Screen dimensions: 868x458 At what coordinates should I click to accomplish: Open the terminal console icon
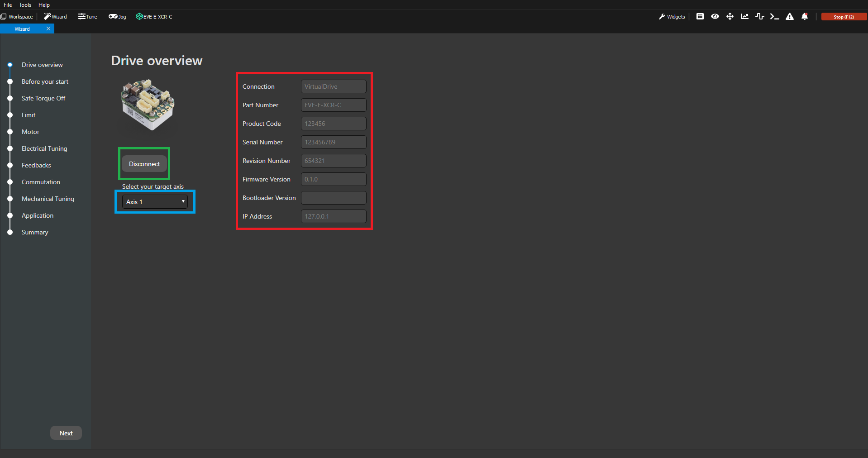[774, 17]
